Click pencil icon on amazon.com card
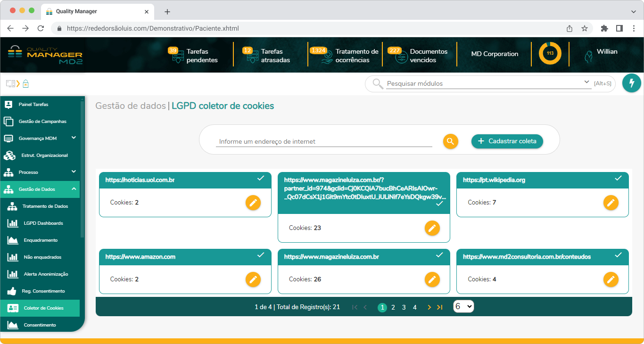Image resolution: width=644 pixels, height=344 pixels. [x=253, y=279]
